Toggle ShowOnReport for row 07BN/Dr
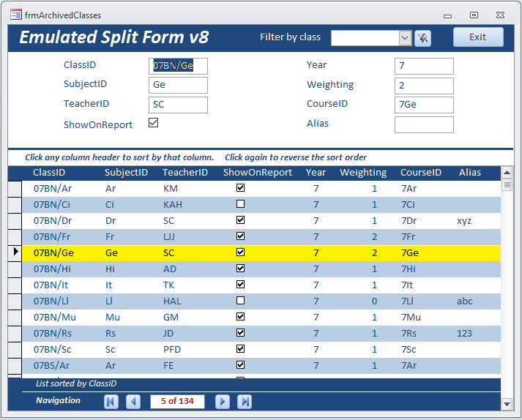The width and height of the screenshot is (522, 420). [x=240, y=220]
